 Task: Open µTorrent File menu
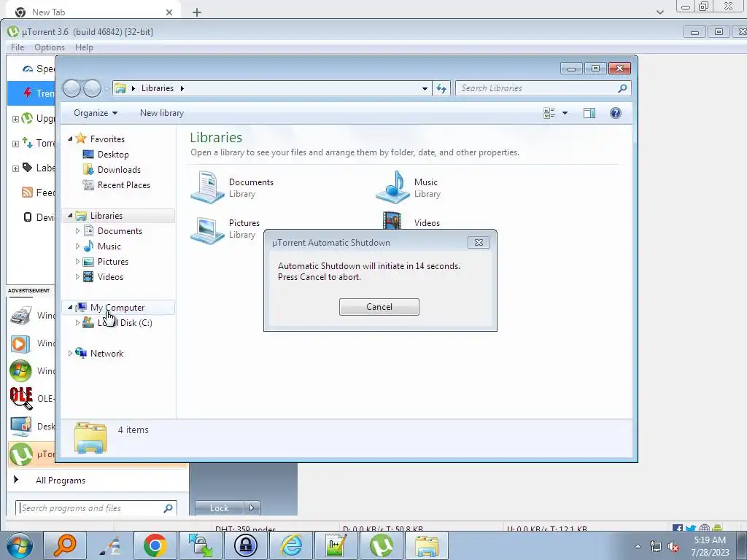pos(18,47)
